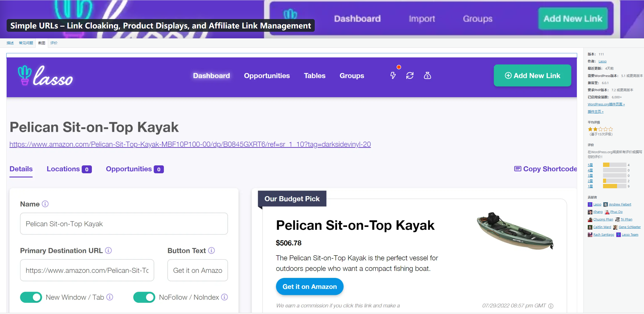Screen dimensions: 644x314
Task: Click the Copy Shortcode icon
Action: [x=518, y=169]
